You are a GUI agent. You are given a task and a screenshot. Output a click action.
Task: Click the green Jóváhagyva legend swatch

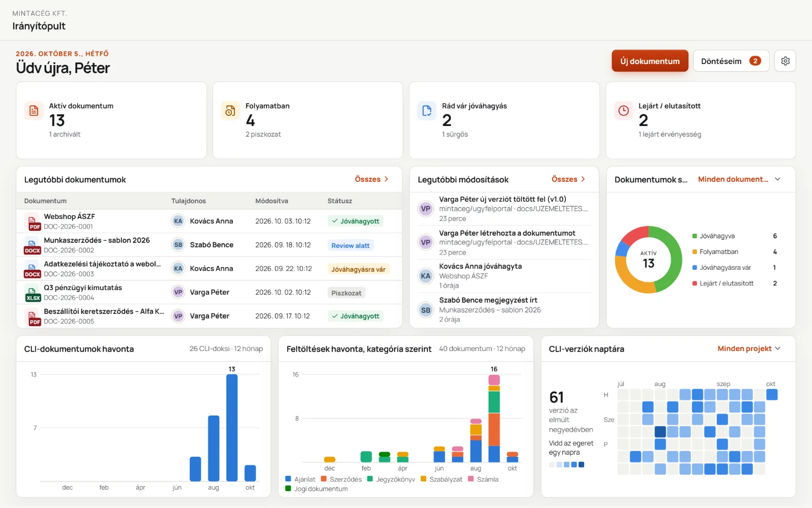(695, 236)
